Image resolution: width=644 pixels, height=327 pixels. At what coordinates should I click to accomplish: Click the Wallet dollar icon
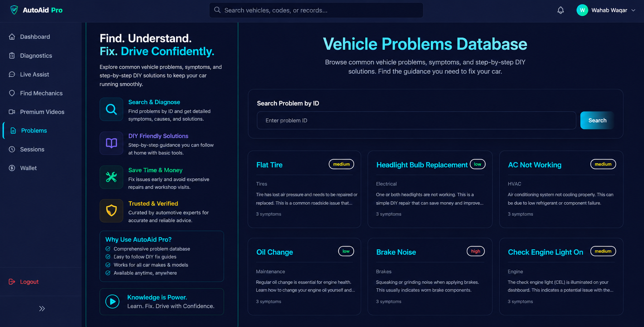pyautogui.click(x=12, y=168)
